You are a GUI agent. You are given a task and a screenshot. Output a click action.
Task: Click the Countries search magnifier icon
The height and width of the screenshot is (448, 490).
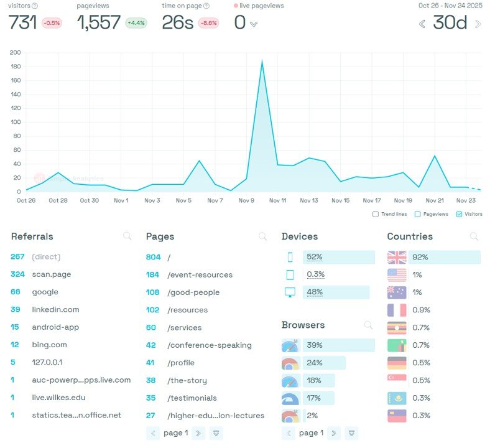[x=474, y=236]
